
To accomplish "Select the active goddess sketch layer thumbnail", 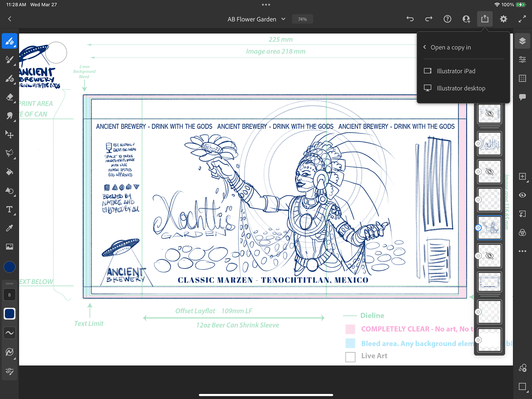I will [489, 228].
